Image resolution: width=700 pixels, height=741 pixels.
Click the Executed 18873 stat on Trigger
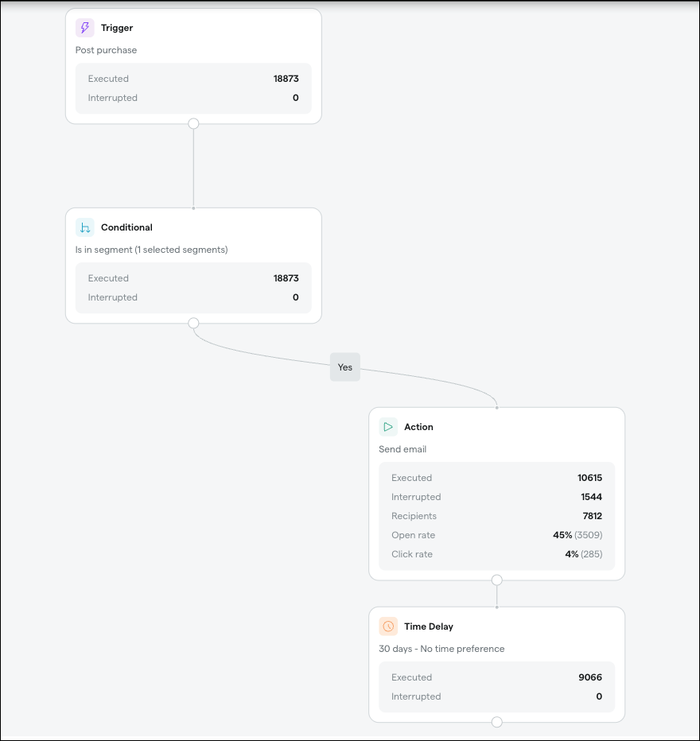click(193, 79)
